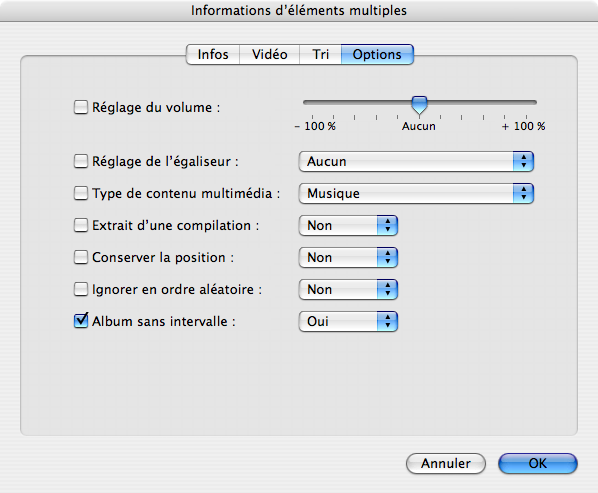Enable Extrait d'une compilation checkbox
The width and height of the screenshot is (598, 493).
(81, 225)
